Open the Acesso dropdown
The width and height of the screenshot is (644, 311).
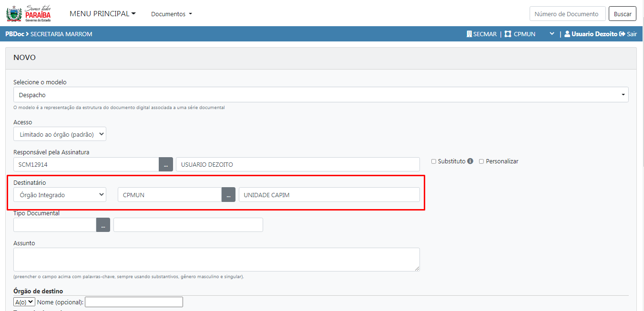coord(60,134)
